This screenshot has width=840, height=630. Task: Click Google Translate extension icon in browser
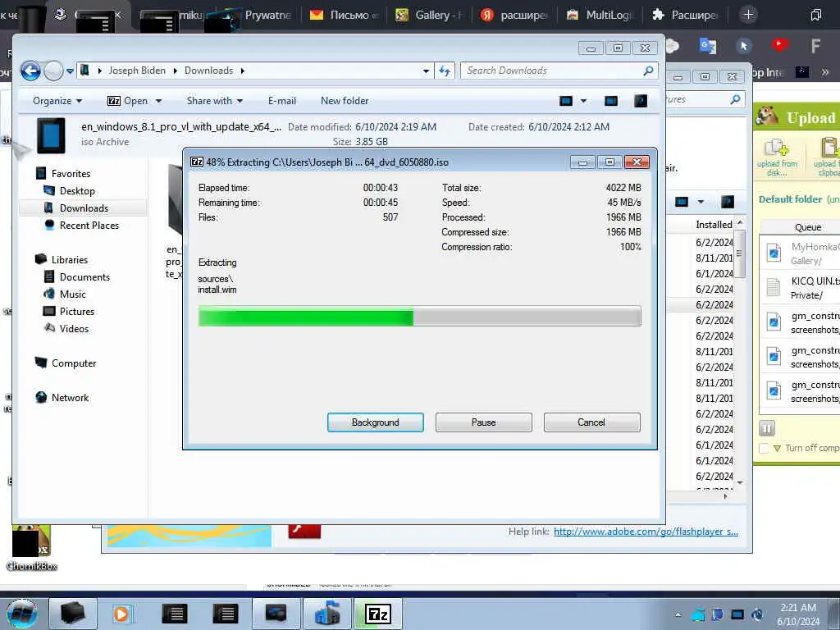tap(707, 46)
